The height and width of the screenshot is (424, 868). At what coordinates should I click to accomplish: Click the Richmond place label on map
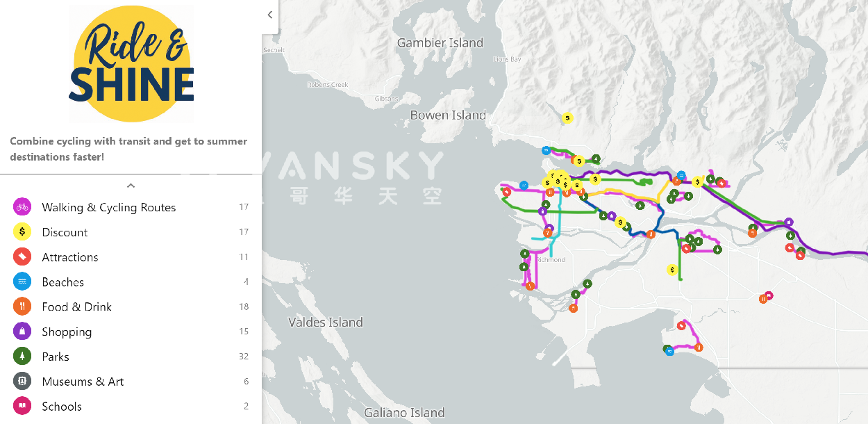pos(551,260)
